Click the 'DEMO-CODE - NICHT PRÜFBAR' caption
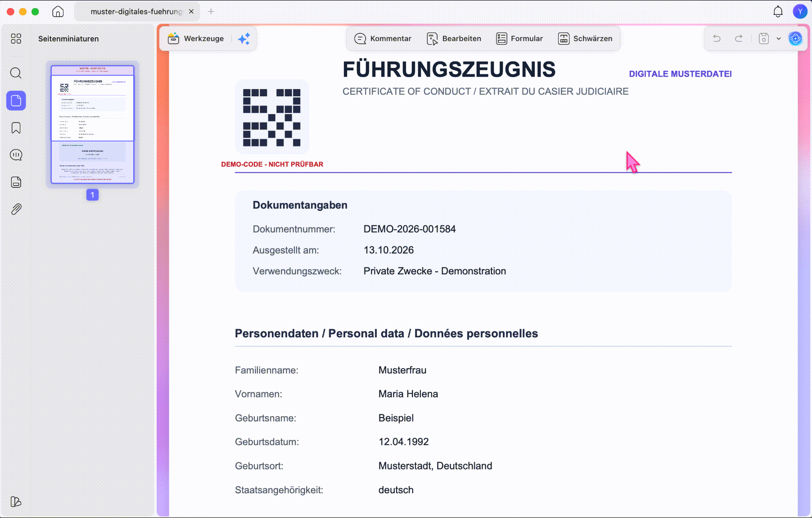Image resolution: width=812 pixels, height=518 pixels. click(x=272, y=164)
